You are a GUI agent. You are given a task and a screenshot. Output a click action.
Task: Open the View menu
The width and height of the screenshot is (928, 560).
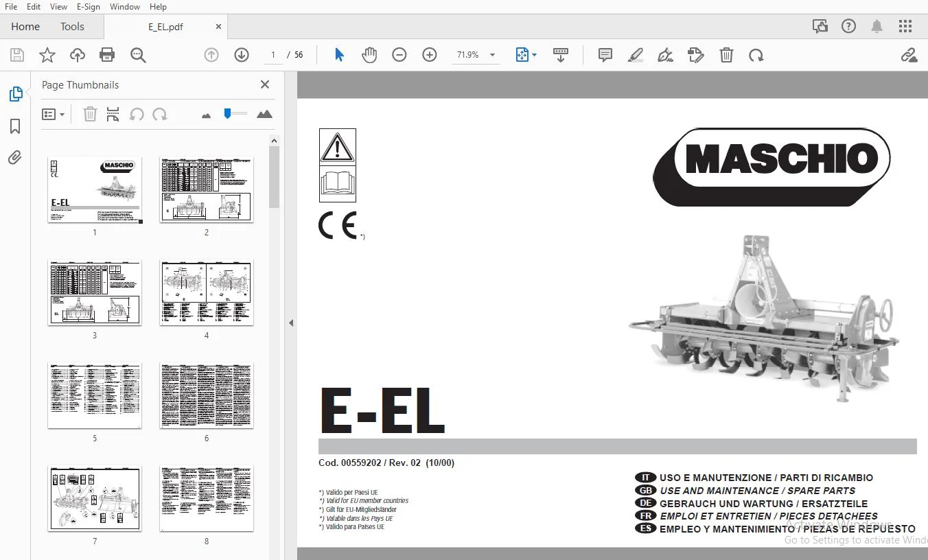click(59, 7)
